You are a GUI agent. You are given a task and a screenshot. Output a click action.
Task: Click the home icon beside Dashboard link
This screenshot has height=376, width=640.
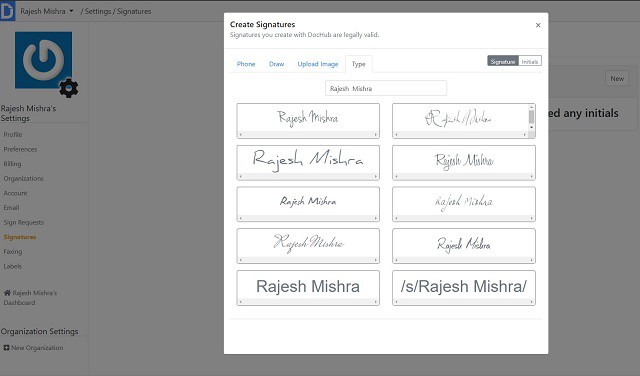[x=7, y=293]
